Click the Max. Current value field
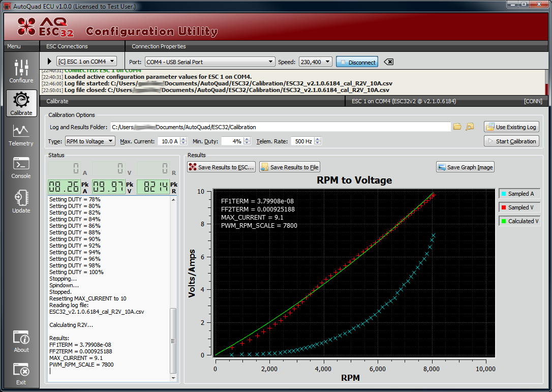This screenshot has width=552, height=392. pos(169,141)
